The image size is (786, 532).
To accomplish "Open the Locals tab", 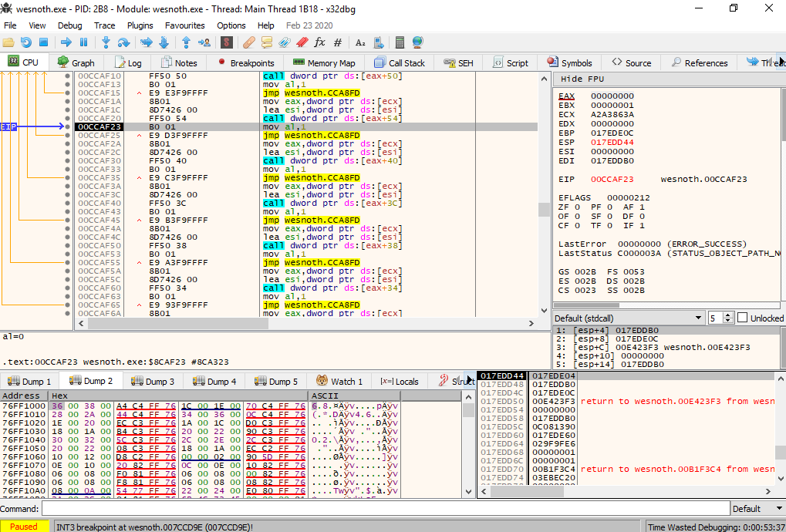I will (400, 381).
